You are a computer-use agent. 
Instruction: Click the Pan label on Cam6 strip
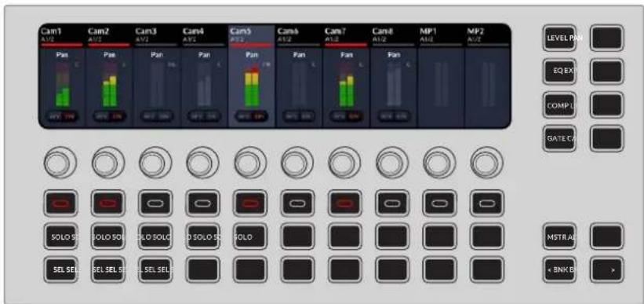click(x=300, y=55)
